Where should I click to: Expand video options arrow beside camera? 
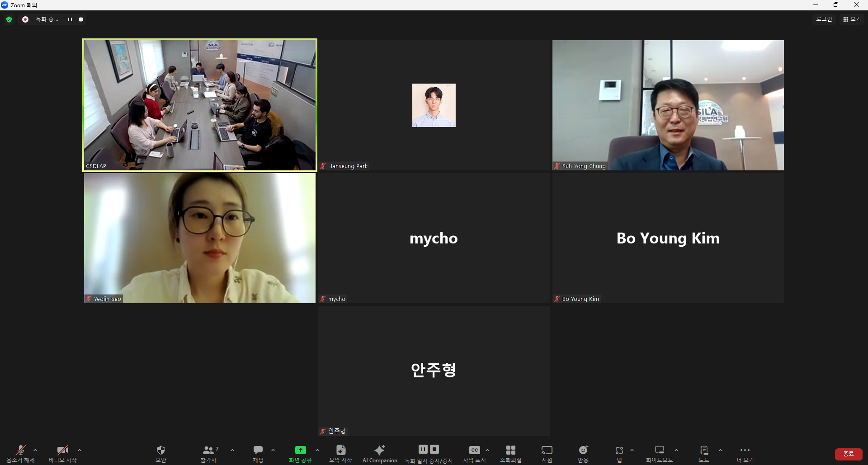coord(80,450)
